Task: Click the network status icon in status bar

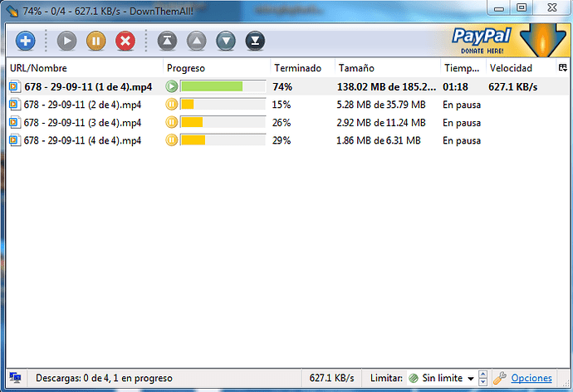Action: [x=15, y=377]
